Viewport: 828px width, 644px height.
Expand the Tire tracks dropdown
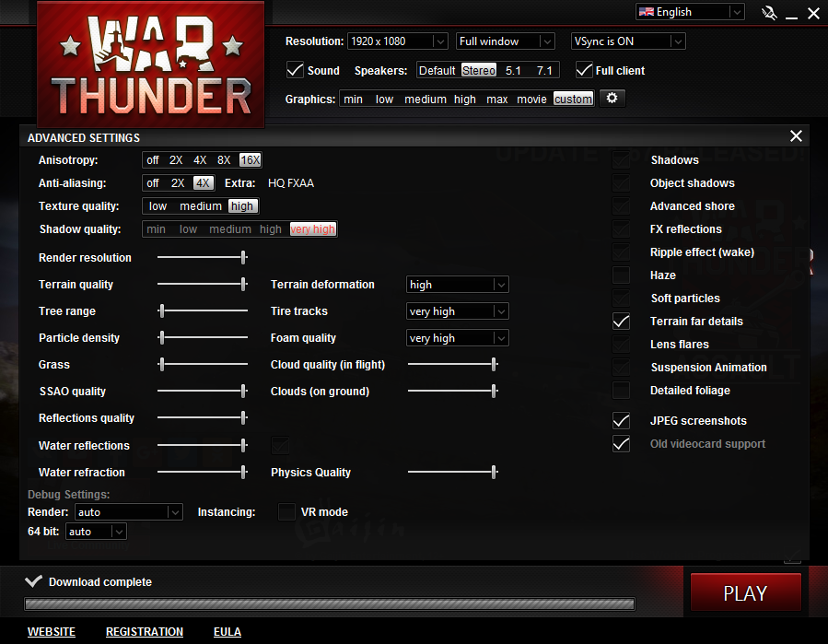(458, 311)
